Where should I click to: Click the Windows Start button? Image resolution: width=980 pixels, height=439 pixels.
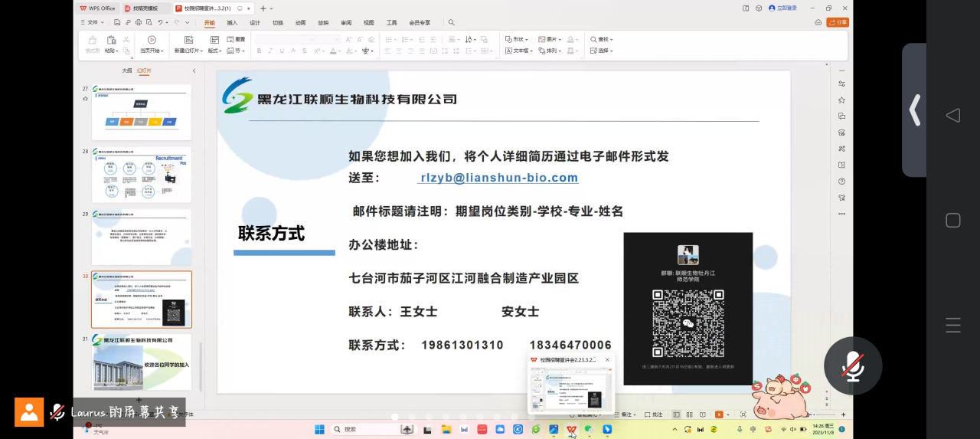pyautogui.click(x=319, y=429)
